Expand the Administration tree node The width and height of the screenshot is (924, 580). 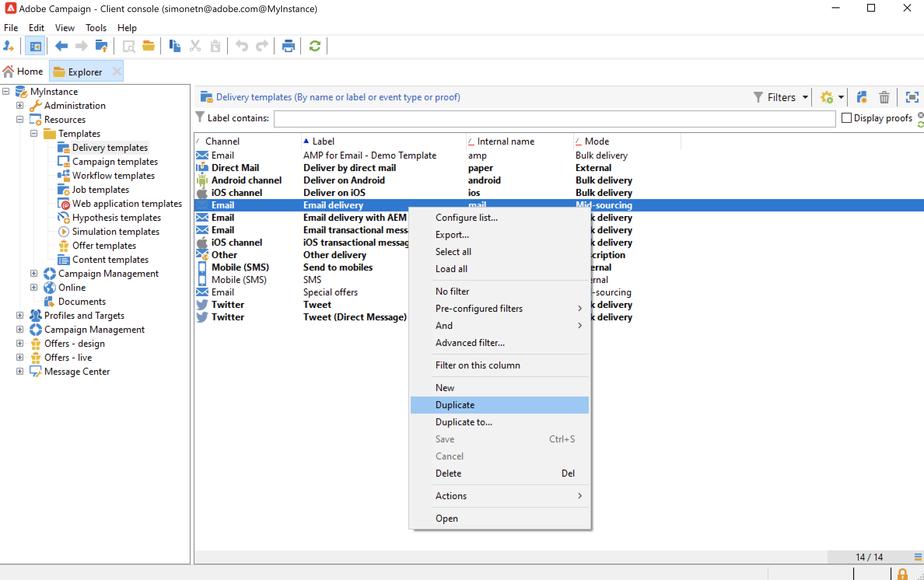[x=20, y=105]
